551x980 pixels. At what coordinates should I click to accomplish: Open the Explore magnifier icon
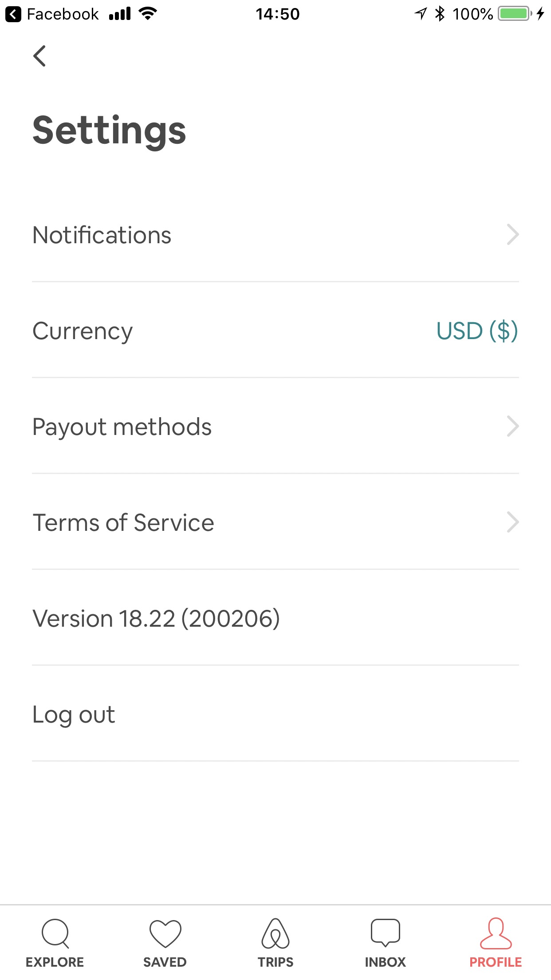pyautogui.click(x=55, y=933)
